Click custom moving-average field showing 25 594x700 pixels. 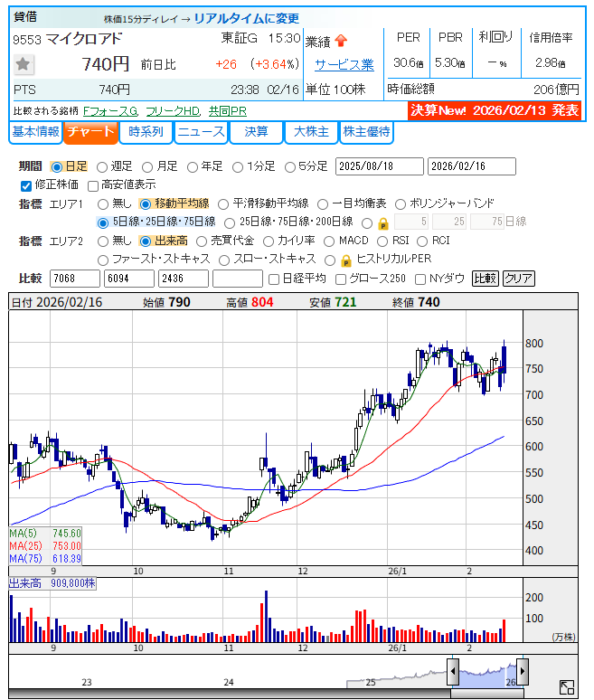click(x=449, y=222)
